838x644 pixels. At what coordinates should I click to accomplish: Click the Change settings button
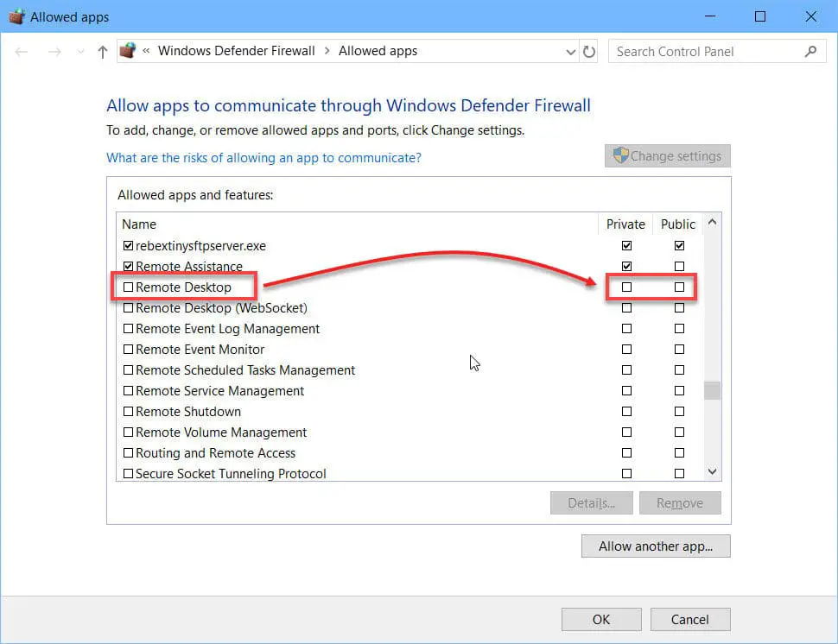(668, 156)
